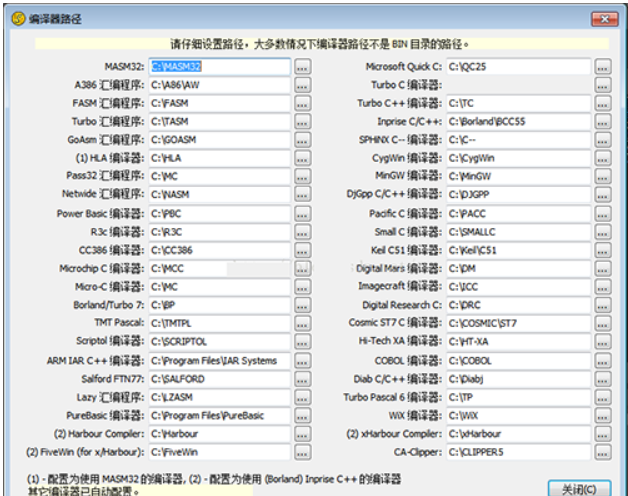
Task: Close the dialog with the red X button
Action: tap(604, 19)
